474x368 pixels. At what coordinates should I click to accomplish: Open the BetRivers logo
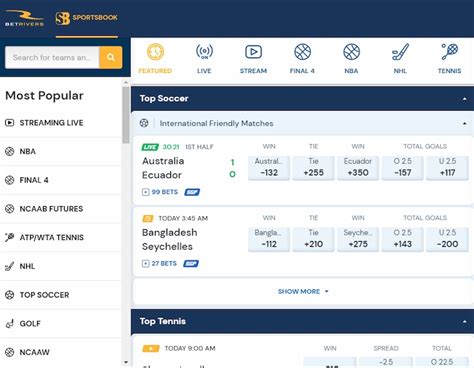[x=24, y=18]
